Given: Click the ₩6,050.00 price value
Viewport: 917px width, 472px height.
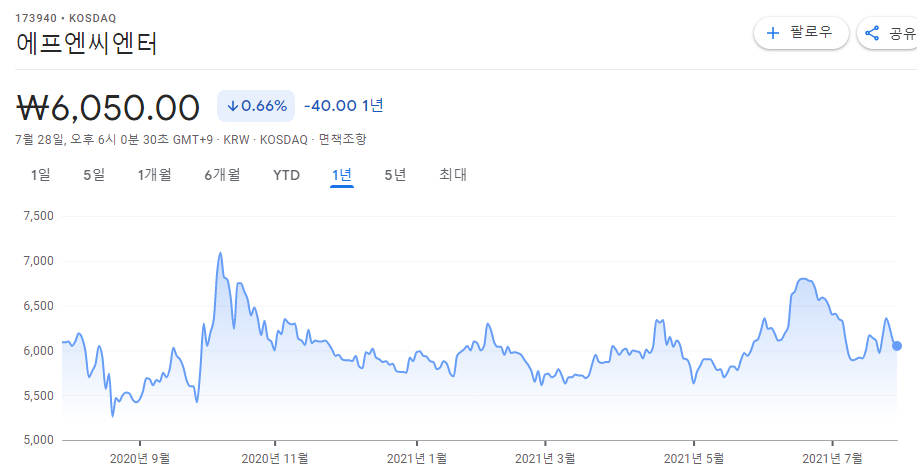Looking at the screenshot, I should (x=108, y=107).
